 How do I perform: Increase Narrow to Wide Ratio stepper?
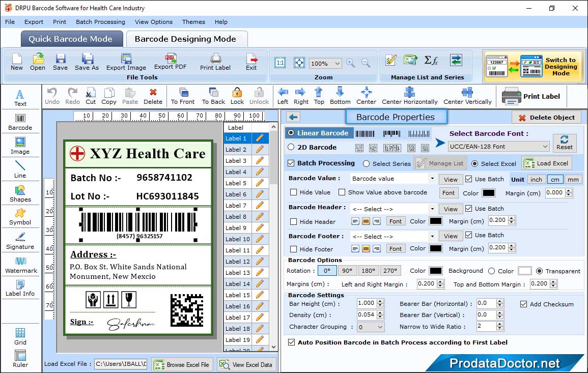click(x=499, y=324)
